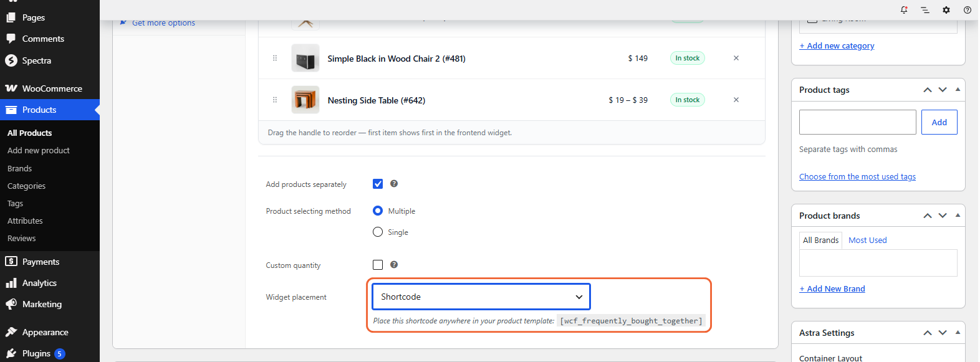Show help tooltip for Custom quantity
The height and width of the screenshot is (362, 980).
point(394,265)
